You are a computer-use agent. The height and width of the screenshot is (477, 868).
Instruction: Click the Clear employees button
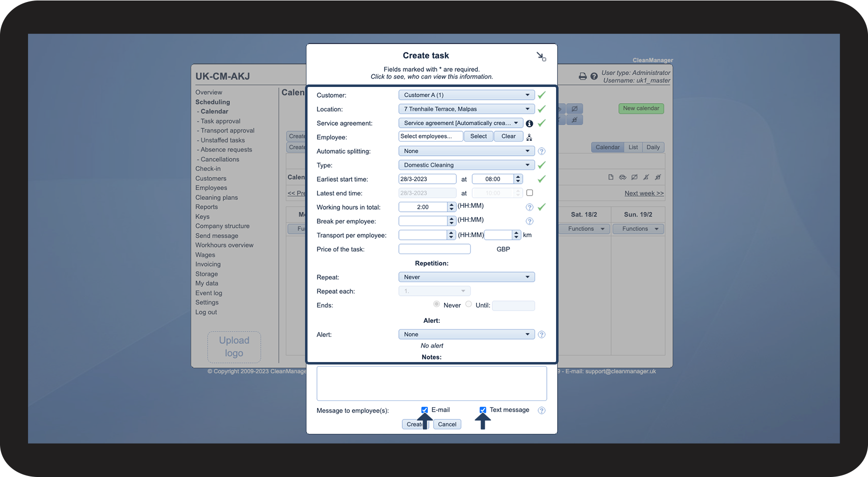508,137
